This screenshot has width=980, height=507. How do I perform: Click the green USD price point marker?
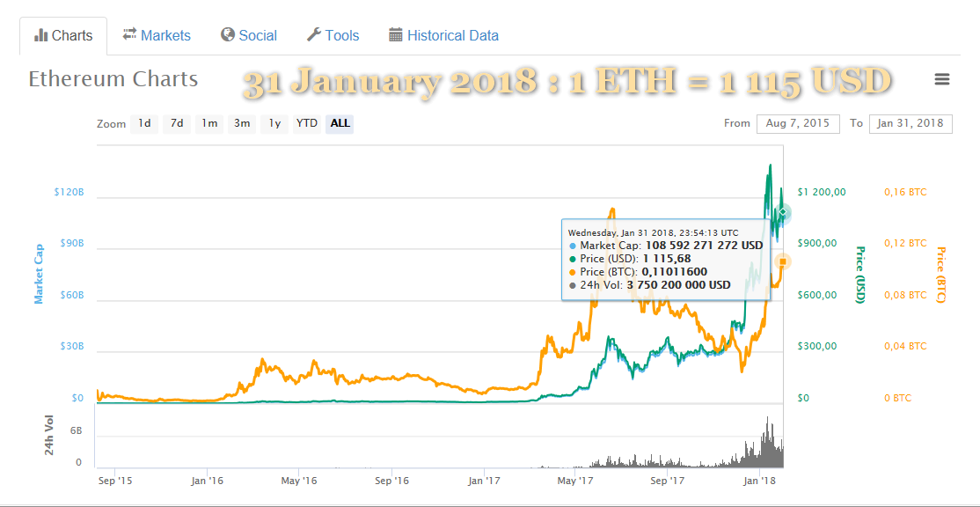pos(782,213)
